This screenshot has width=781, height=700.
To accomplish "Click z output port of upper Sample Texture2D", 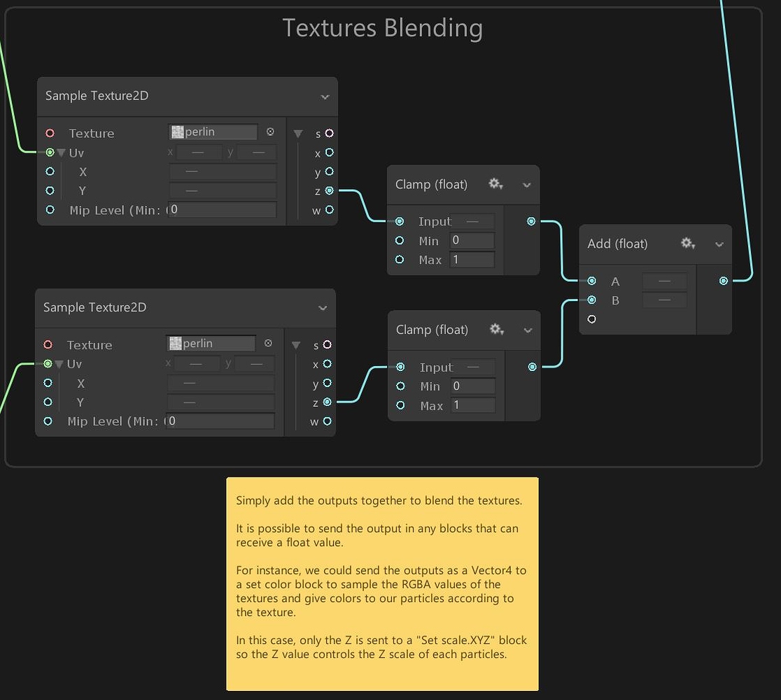I will click(329, 190).
